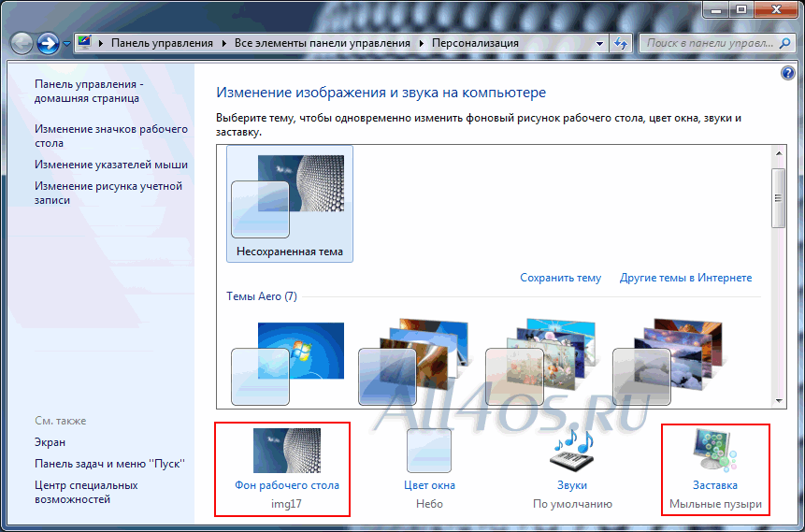Select 'Все элементы панели управления' breadcrumb
The width and height of the screenshot is (805, 532).
[323, 44]
